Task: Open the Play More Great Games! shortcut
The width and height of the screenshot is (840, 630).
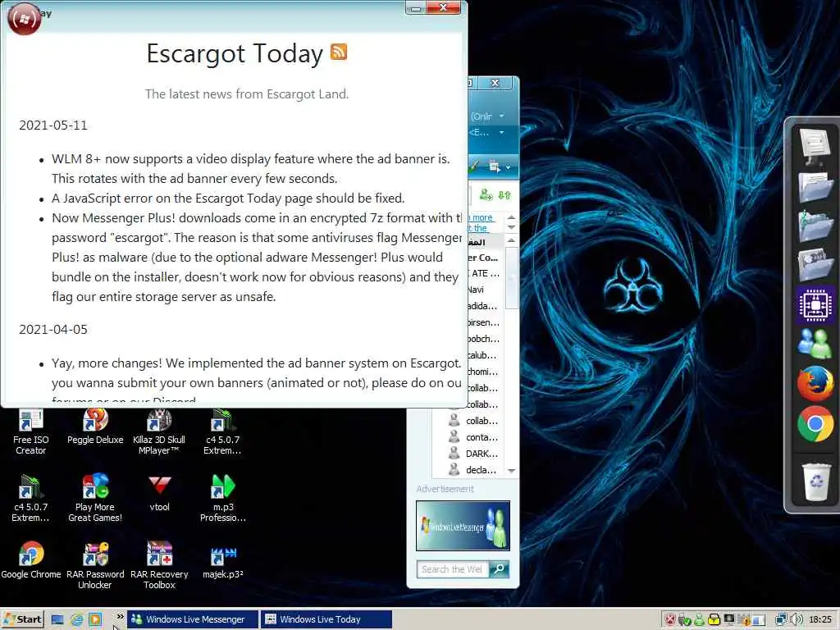Action: coord(95,498)
